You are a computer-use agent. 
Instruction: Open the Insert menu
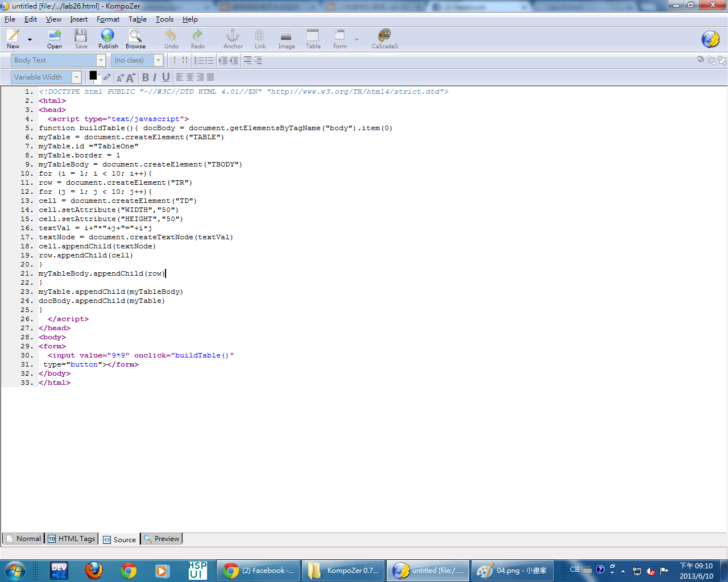(x=79, y=19)
